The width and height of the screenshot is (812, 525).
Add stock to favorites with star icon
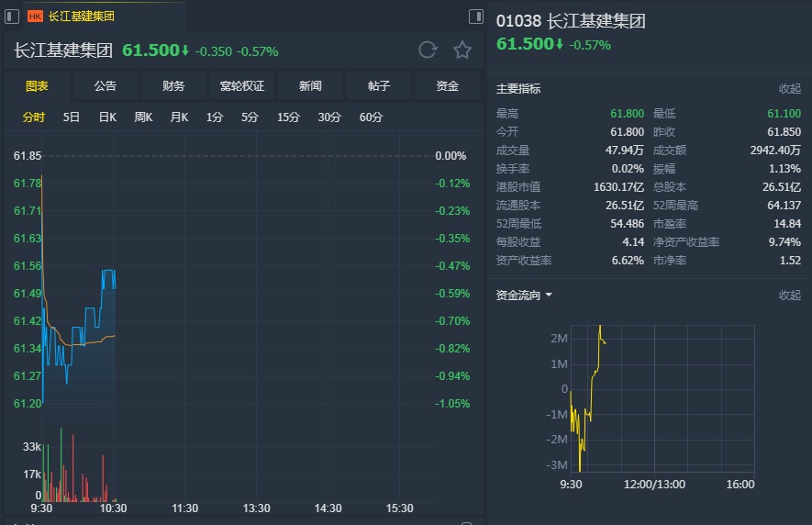(x=462, y=50)
